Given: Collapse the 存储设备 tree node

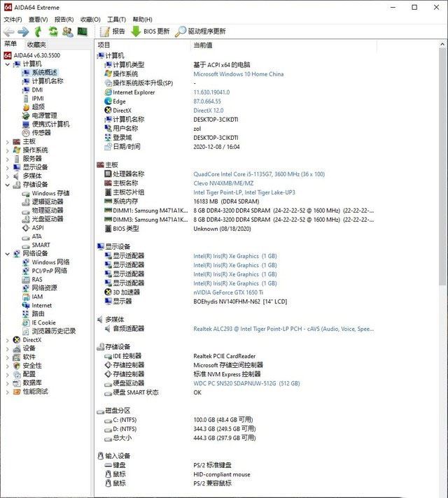Looking at the screenshot, I should click(x=7, y=185).
